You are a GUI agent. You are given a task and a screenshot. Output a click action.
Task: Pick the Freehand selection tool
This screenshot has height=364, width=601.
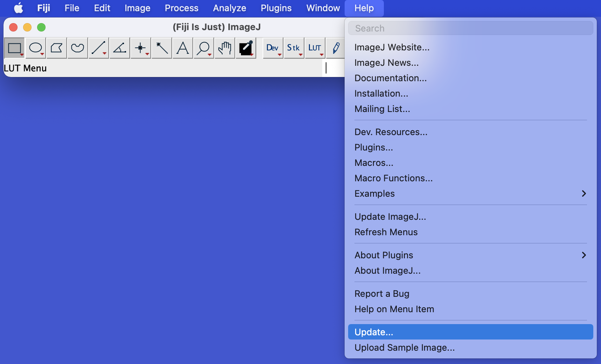[77, 48]
